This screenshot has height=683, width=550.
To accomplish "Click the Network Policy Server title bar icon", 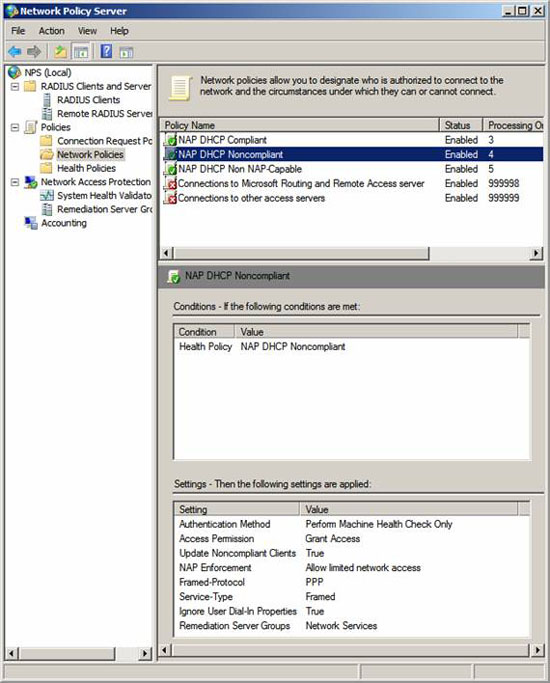I will coord(12,11).
